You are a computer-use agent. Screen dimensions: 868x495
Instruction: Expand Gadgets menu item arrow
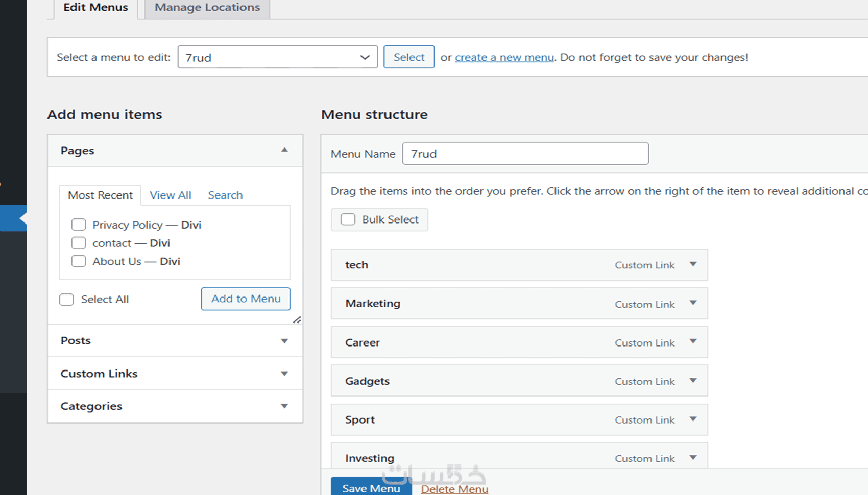tap(693, 381)
